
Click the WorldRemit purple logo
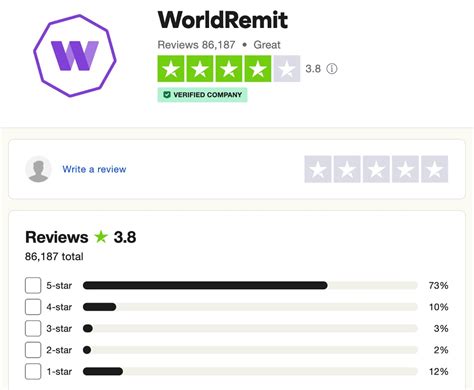[75, 56]
